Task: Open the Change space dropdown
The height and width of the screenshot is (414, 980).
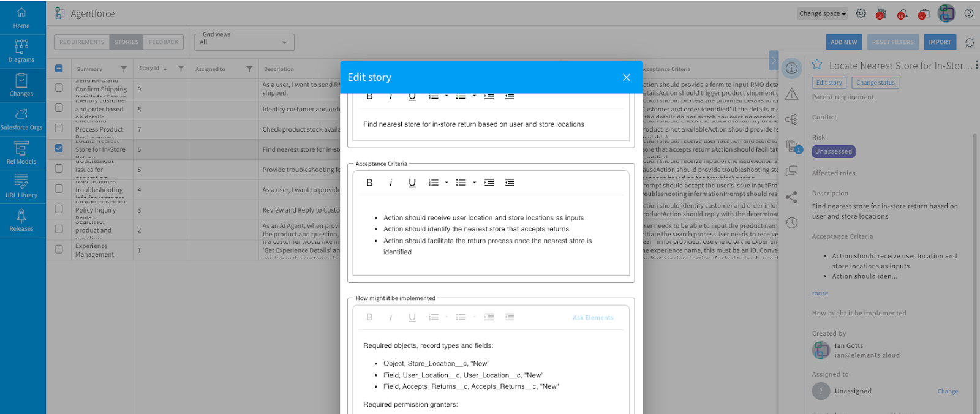Action: [823, 13]
